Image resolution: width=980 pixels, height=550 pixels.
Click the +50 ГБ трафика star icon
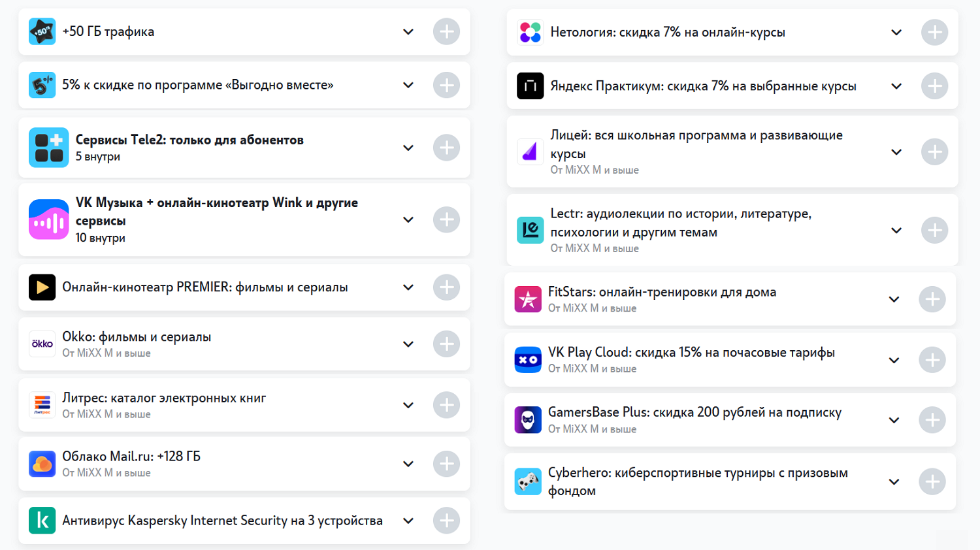pyautogui.click(x=42, y=31)
